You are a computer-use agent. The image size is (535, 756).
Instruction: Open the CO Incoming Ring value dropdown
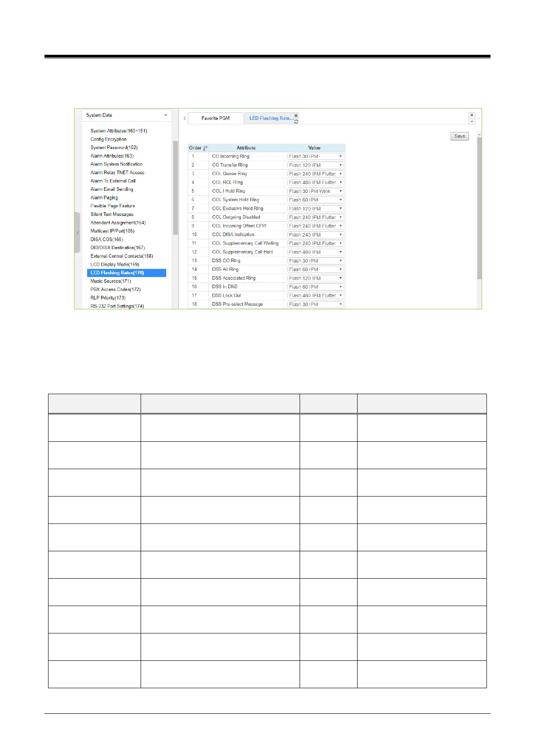(315, 156)
